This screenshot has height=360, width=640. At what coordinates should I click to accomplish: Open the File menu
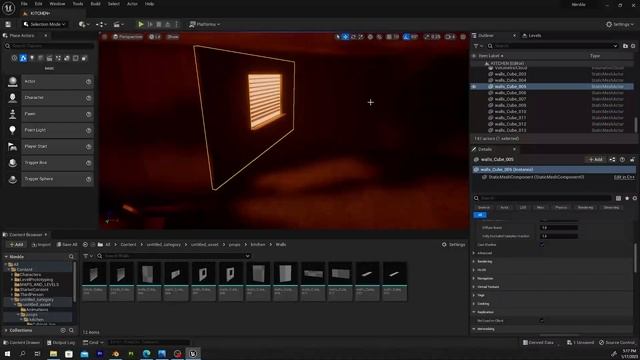[x=24, y=4]
